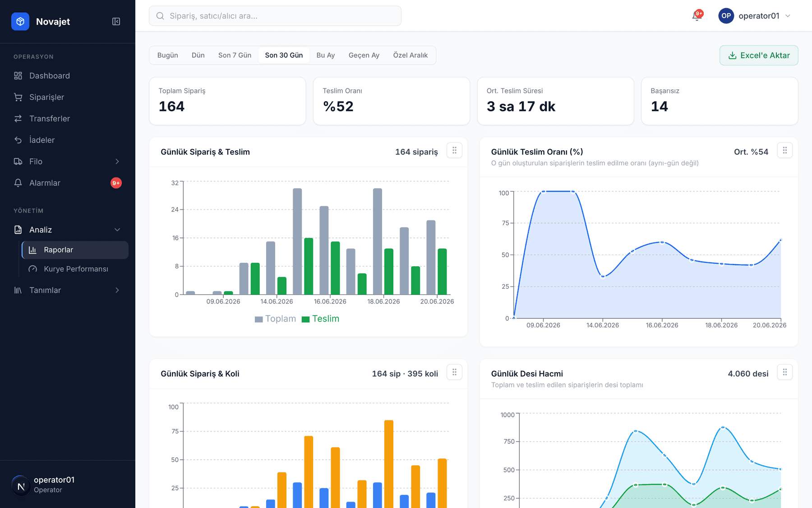Viewport: 812px width, 508px height.
Task: Click the Raporlar bar chart icon
Action: 32,250
